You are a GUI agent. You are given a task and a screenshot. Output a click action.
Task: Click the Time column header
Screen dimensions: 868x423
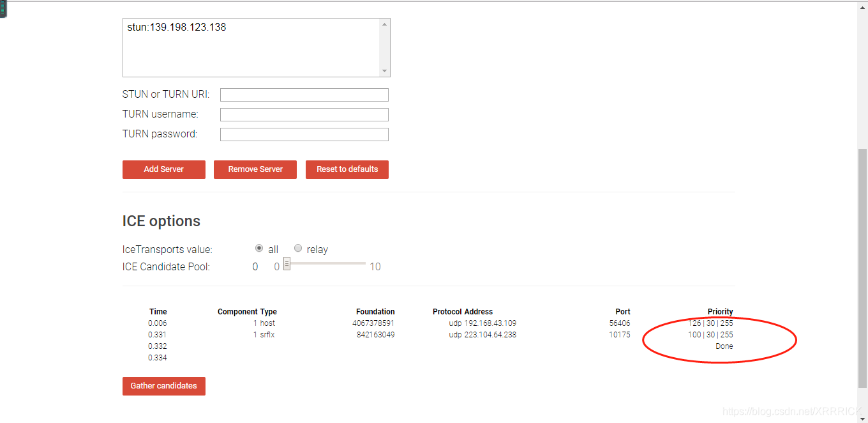pyautogui.click(x=158, y=312)
